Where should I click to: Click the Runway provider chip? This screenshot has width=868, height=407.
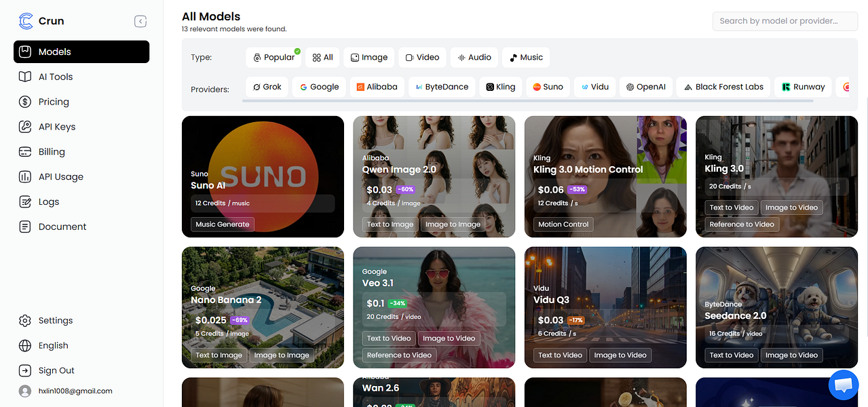804,87
